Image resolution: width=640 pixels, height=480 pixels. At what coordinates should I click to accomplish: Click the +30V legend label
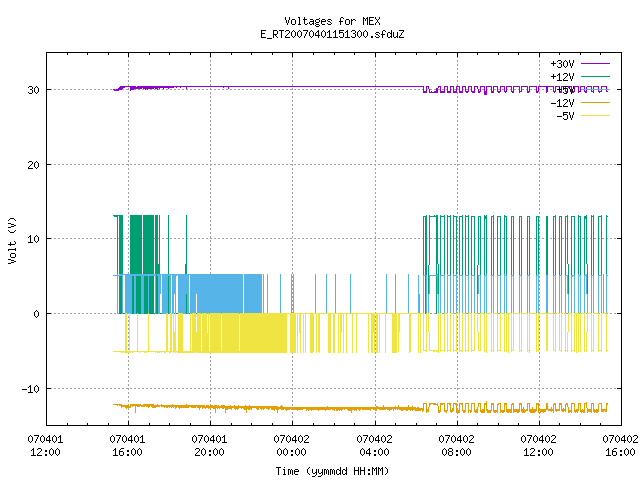point(562,64)
